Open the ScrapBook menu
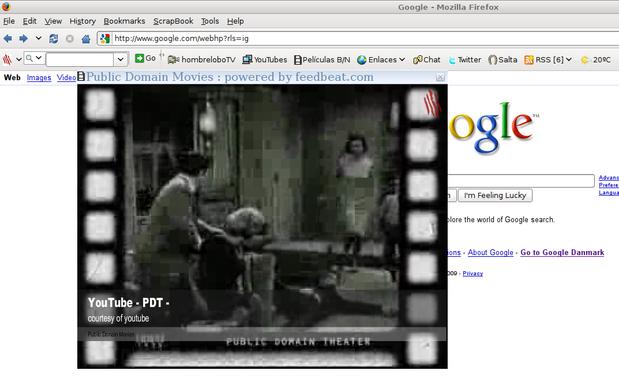The width and height of the screenshot is (619, 389). click(x=173, y=21)
